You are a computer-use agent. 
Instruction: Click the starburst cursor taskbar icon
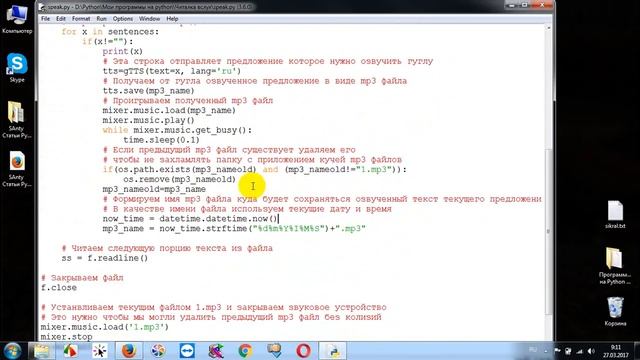pos(99,351)
